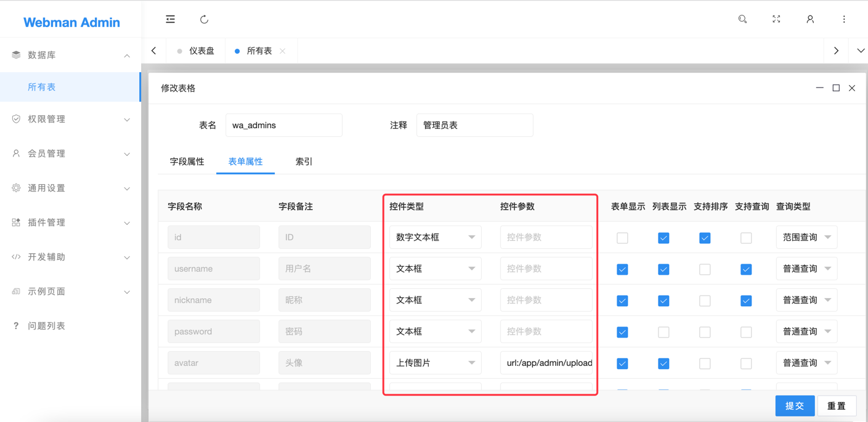The image size is (868, 422).
Task: Uncheck 列表显示 for id row
Action: (x=663, y=238)
